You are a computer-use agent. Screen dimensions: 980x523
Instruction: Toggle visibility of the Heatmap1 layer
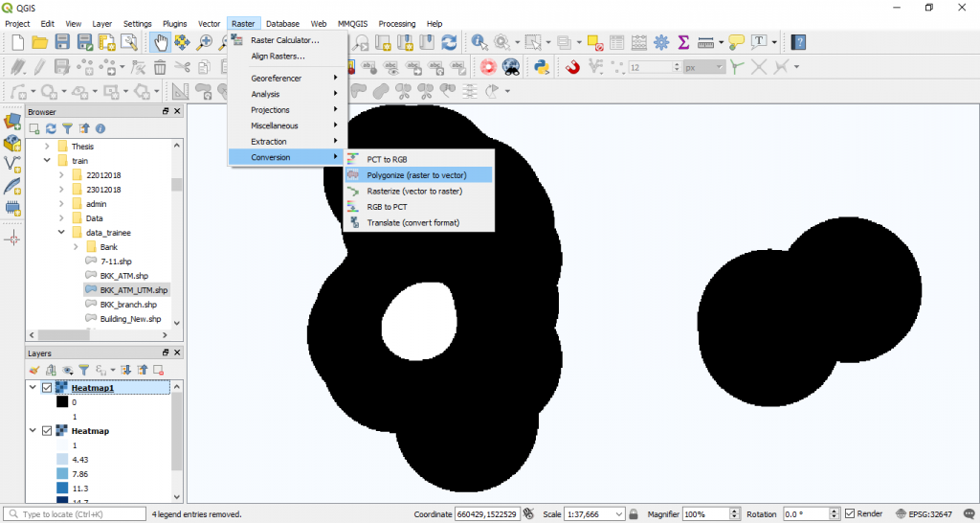[x=47, y=388]
